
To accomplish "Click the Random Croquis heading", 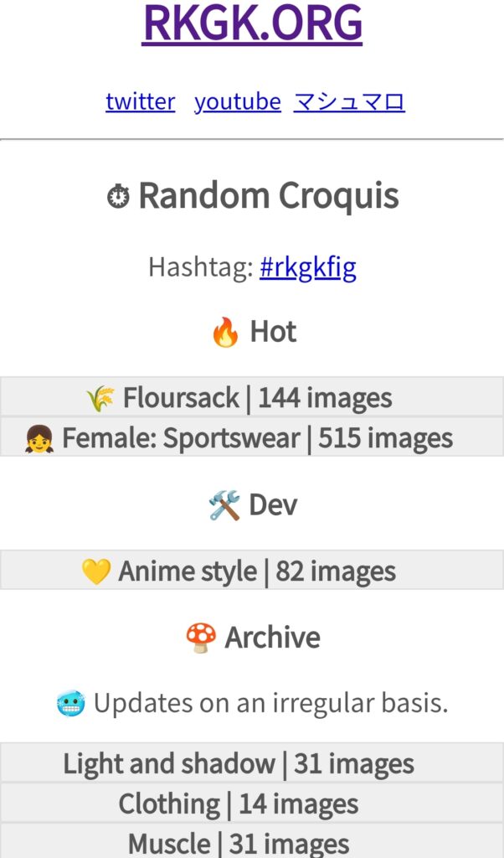I will [253, 196].
